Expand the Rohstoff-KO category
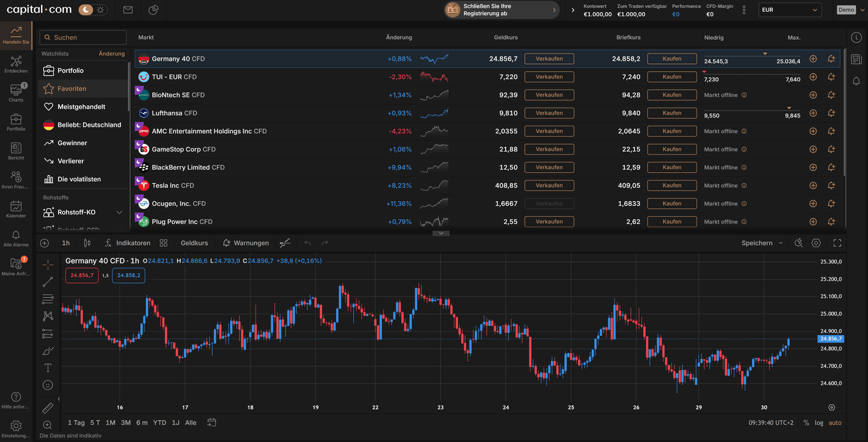The height and width of the screenshot is (442, 868). point(119,213)
